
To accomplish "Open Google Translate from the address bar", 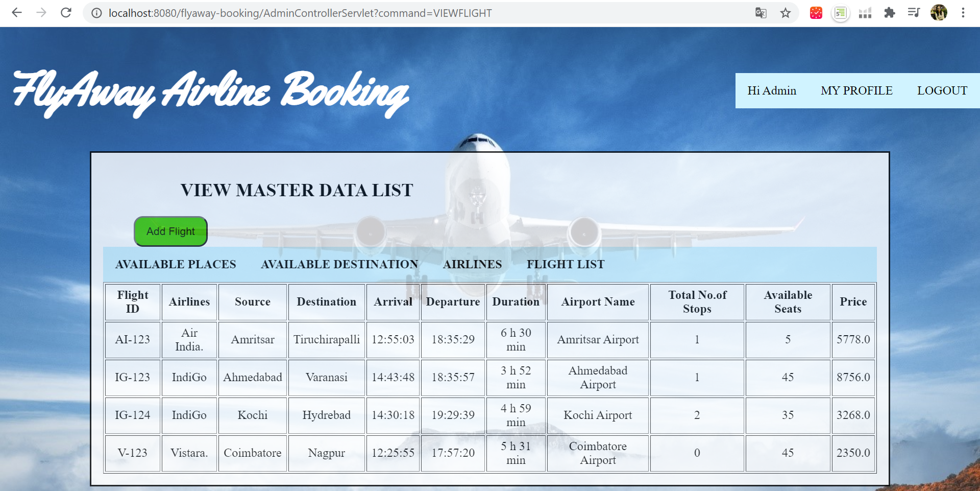I will (x=761, y=13).
